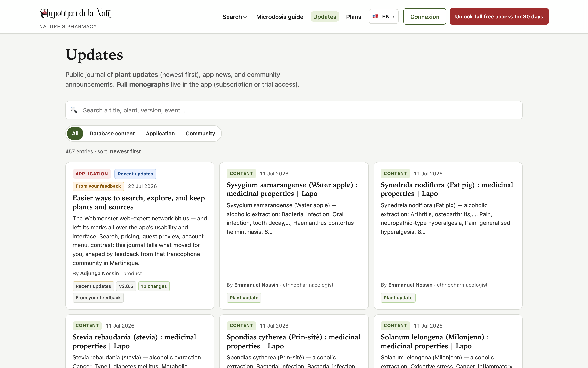
Task: Click the CONTENT badge on Sysygium card
Action: point(241,174)
